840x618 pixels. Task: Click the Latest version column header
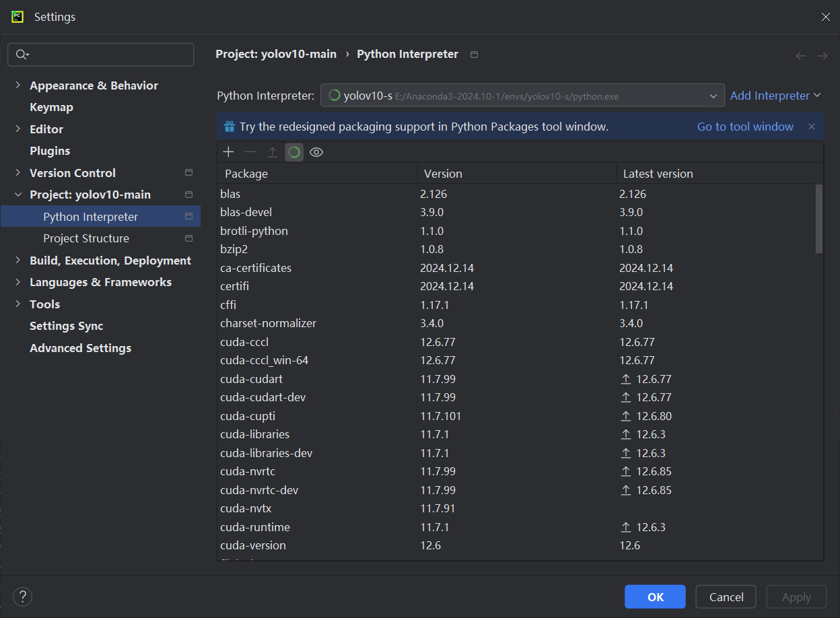[x=720, y=174]
